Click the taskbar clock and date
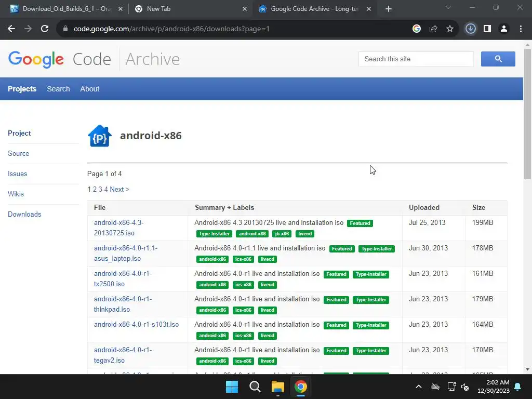532x399 pixels. pyautogui.click(x=494, y=387)
